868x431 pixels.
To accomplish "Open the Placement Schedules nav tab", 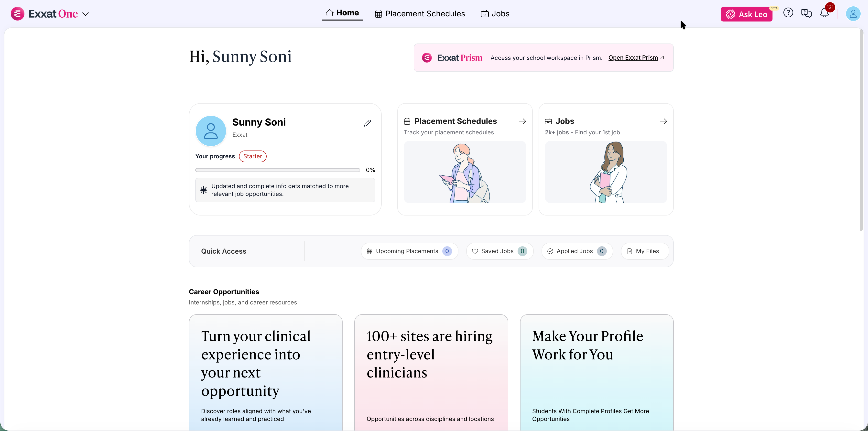I will [x=420, y=14].
